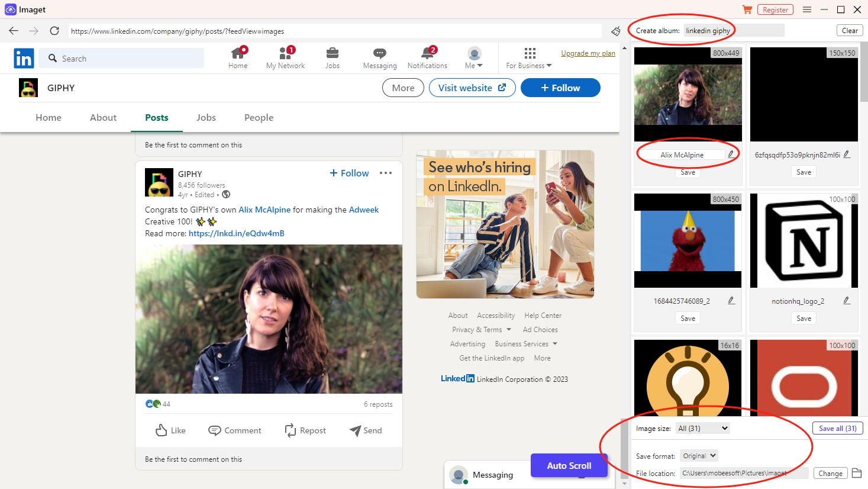Start Auto Scroll
The image size is (868, 489).
pos(569,465)
